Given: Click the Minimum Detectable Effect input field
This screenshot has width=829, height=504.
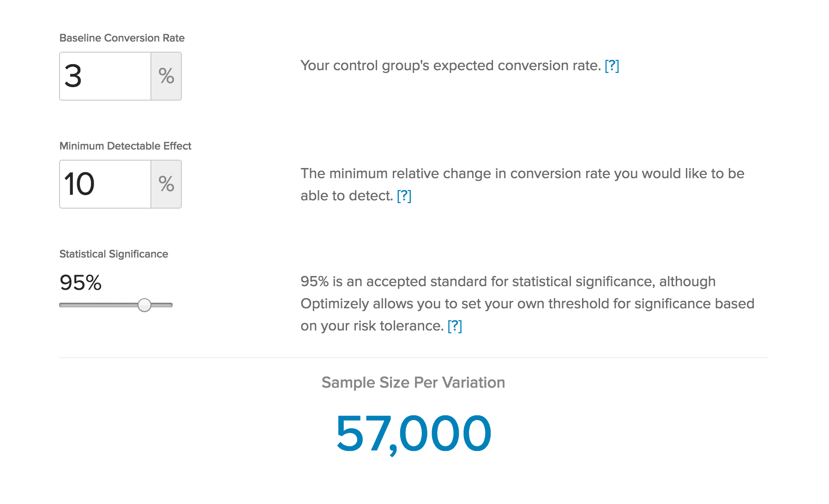Looking at the screenshot, I should point(105,184).
